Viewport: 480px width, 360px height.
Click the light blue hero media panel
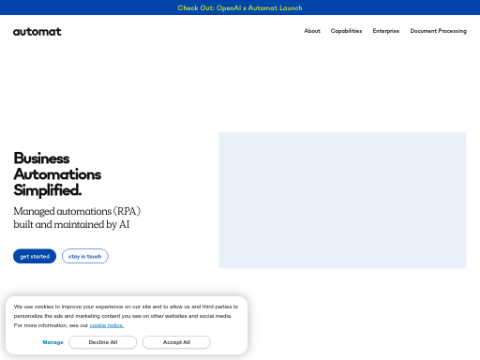[x=343, y=200]
